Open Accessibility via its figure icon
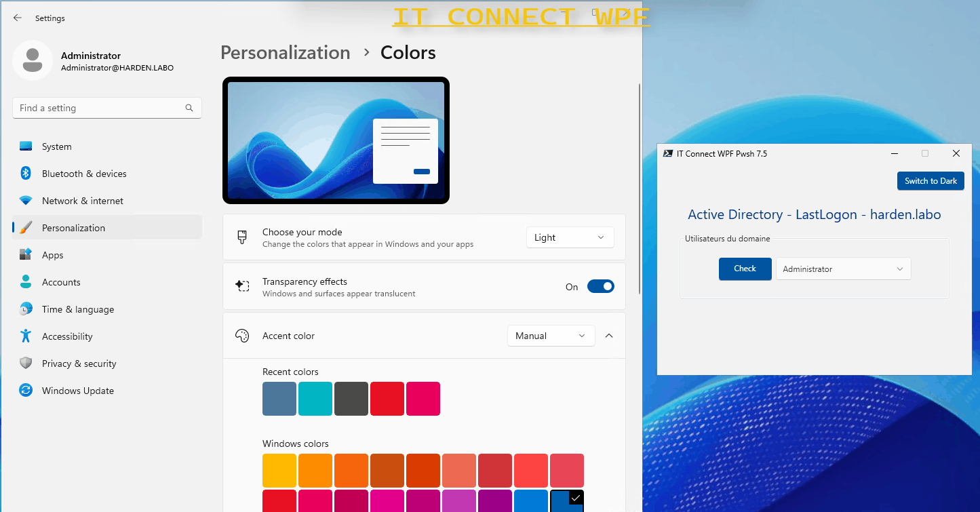 [26, 336]
